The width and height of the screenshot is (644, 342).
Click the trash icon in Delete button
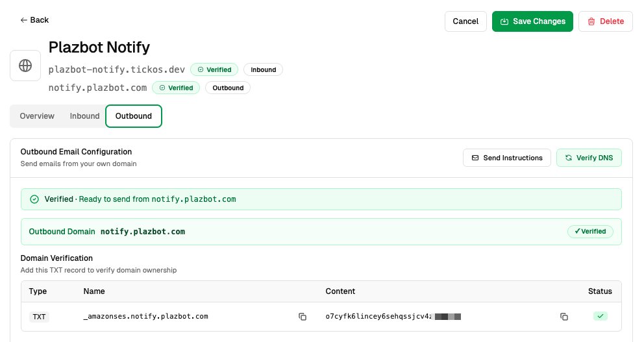coord(591,21)
